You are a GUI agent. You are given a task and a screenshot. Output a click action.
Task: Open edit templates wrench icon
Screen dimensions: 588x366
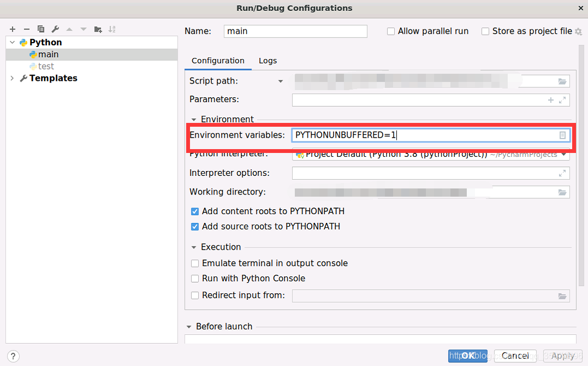pyautogui.click(x=55, y=29)
